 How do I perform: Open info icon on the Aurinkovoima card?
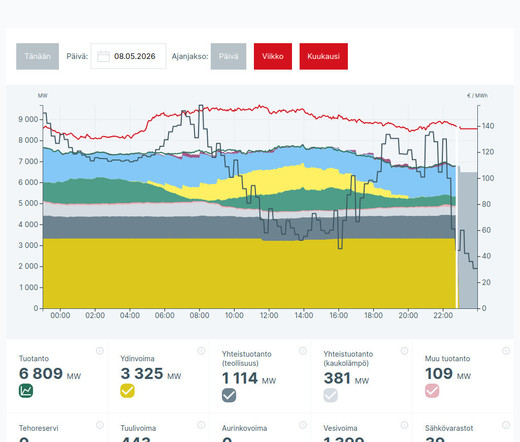[303, 425]
